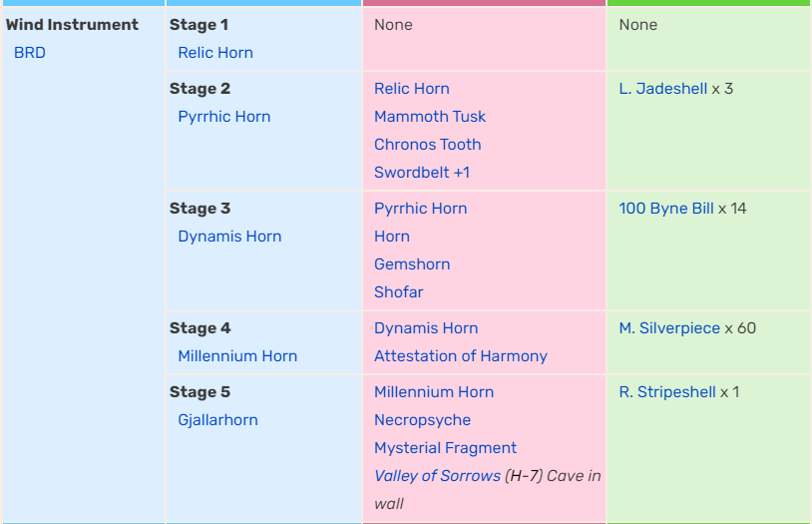
Task: Select the Mammoth Tusk link
Action: point(430,117)
